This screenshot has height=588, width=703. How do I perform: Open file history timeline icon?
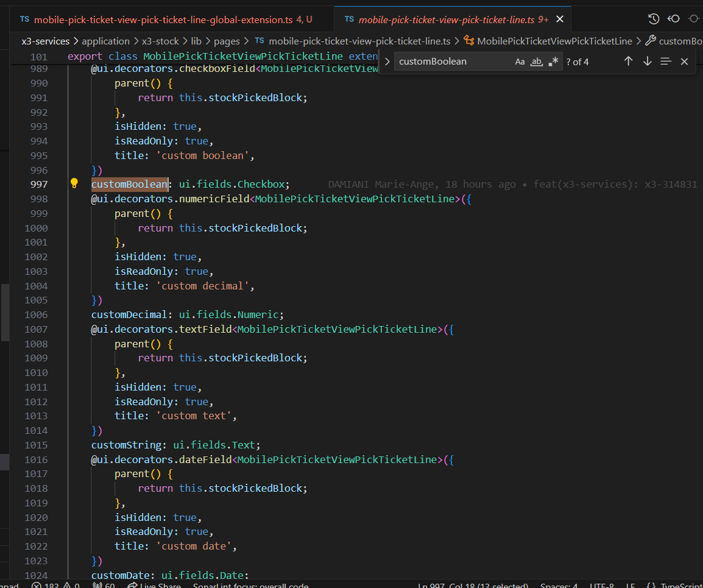[654, 19]
